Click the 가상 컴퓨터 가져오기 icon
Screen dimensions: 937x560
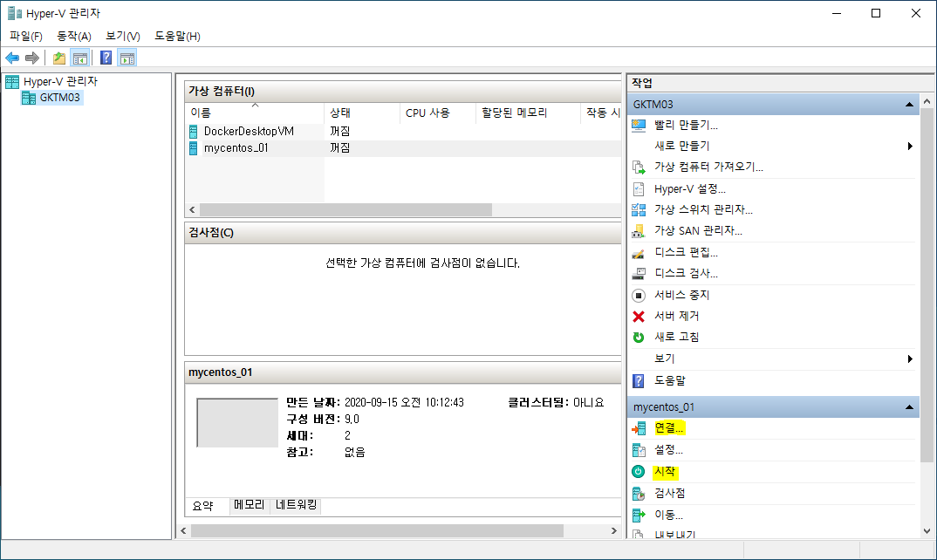click(639, 167)
